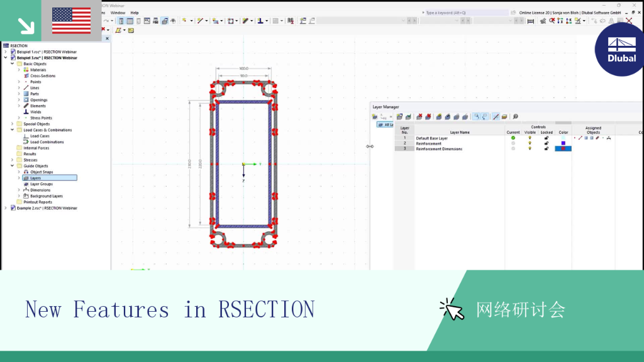Click delete layer red X icon

[x=419, y=117]
